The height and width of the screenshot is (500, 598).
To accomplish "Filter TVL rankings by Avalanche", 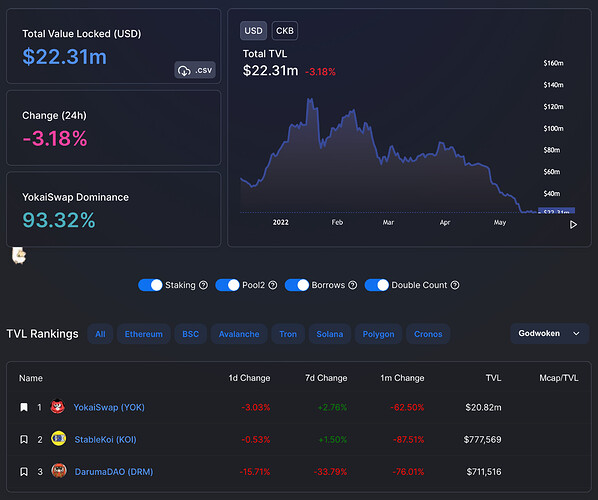I will point(239,334).
